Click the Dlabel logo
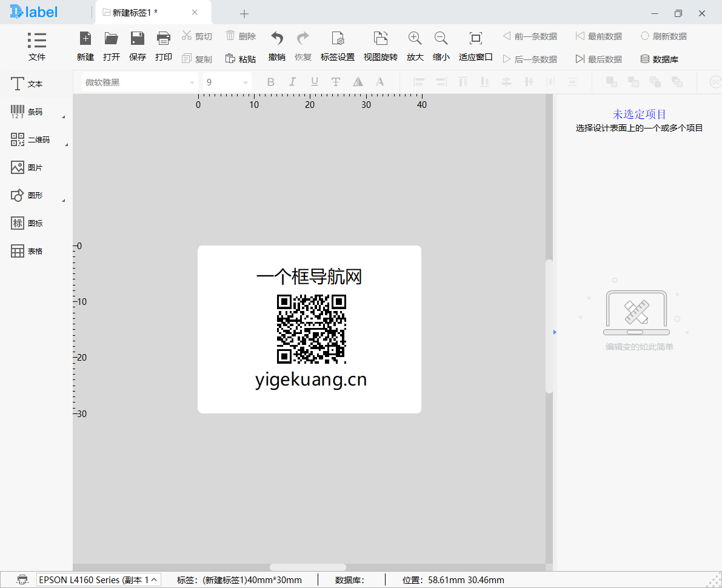 [33, 12]
